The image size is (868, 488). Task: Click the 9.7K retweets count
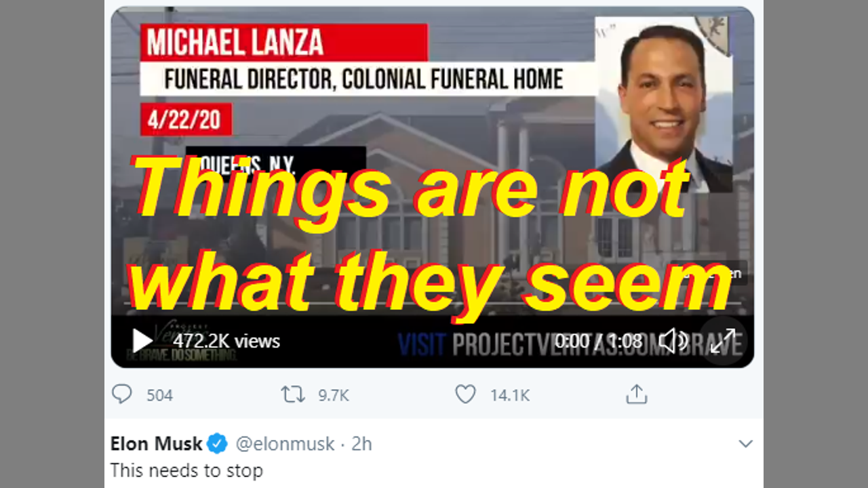pyautogui.click(x=334, y=395)
